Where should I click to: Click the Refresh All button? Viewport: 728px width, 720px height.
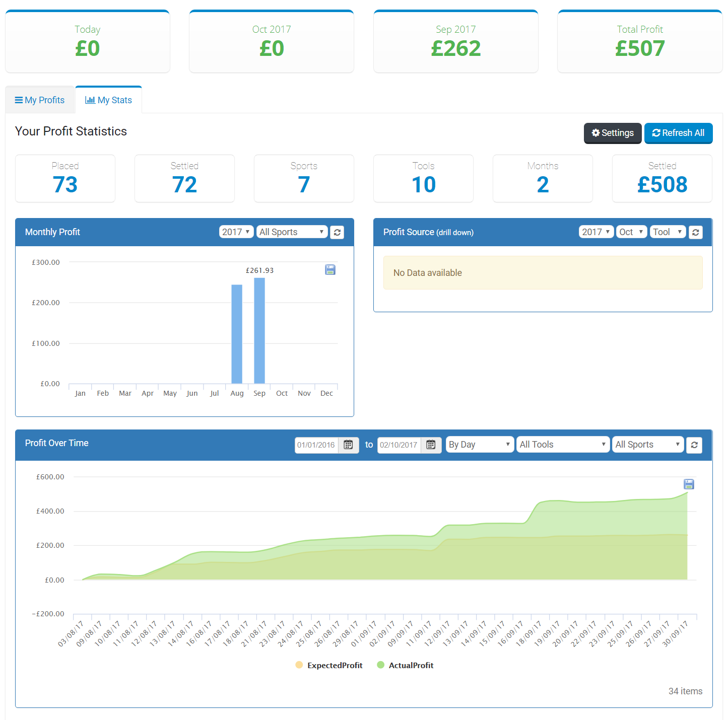point(678,133)
